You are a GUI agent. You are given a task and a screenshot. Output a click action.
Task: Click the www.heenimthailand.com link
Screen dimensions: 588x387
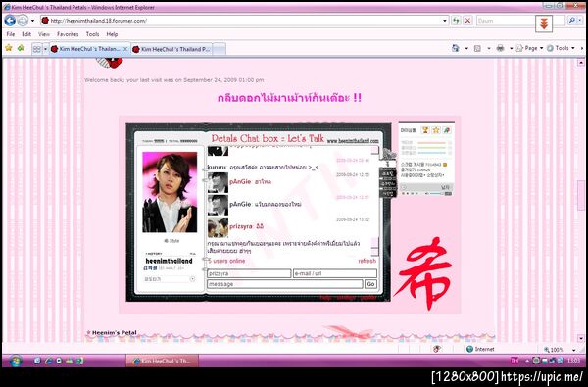point(353,141)
